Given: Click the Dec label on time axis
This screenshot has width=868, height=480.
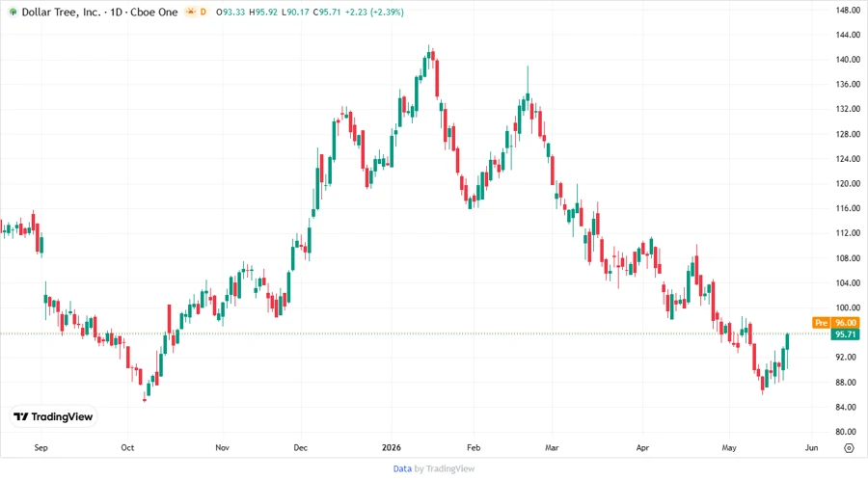Looking at the screenshot, I should (301, 447).
